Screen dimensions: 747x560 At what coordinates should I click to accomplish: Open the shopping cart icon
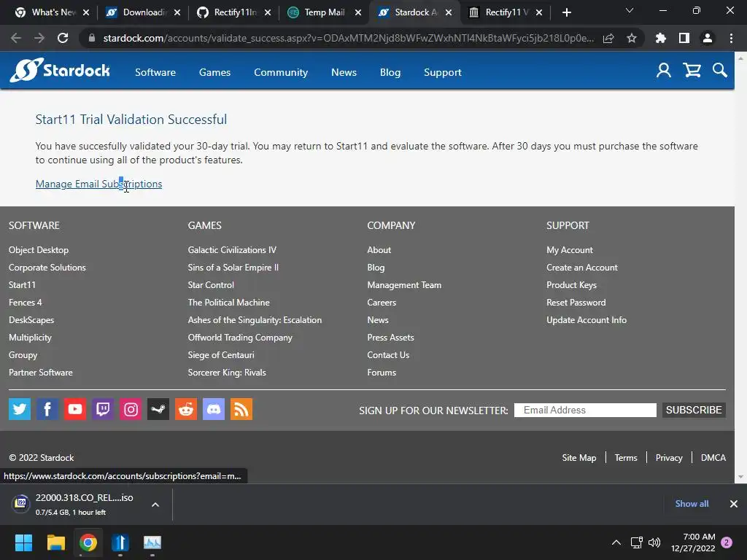pos(692,71)
